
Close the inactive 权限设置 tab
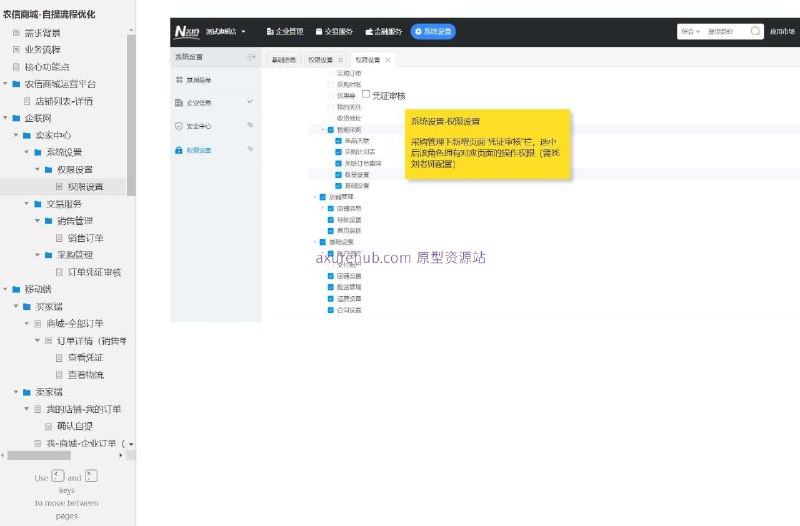click(340, 60)
